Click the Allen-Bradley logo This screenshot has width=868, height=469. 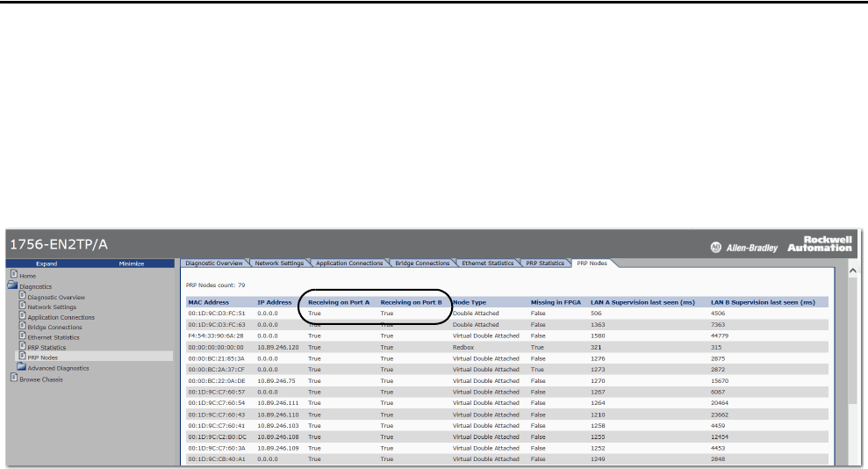pyautogui.click(x=744, y=248)
